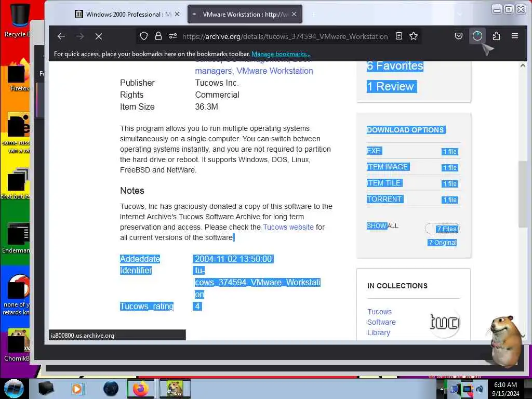The height and width of the screenshot is (399, 532).
Task: Open the 1 Review link
Action: click(392, 87)
